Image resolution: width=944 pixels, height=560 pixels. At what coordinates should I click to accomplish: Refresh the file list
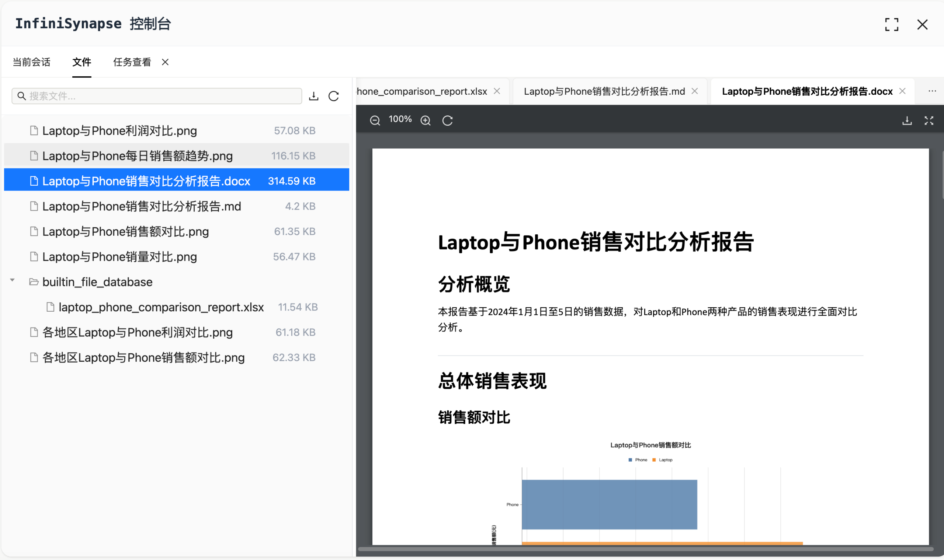334,96
